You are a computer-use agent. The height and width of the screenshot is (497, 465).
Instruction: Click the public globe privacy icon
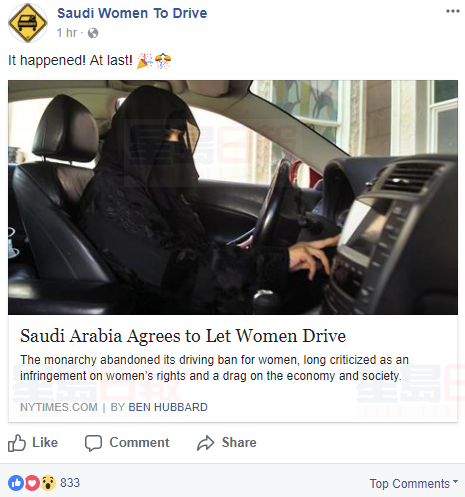pos(93,33)
